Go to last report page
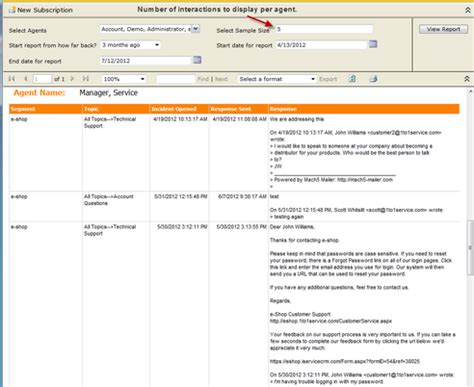Image resolution: width=474 pixels, height=387 pixels. point(86,79)
